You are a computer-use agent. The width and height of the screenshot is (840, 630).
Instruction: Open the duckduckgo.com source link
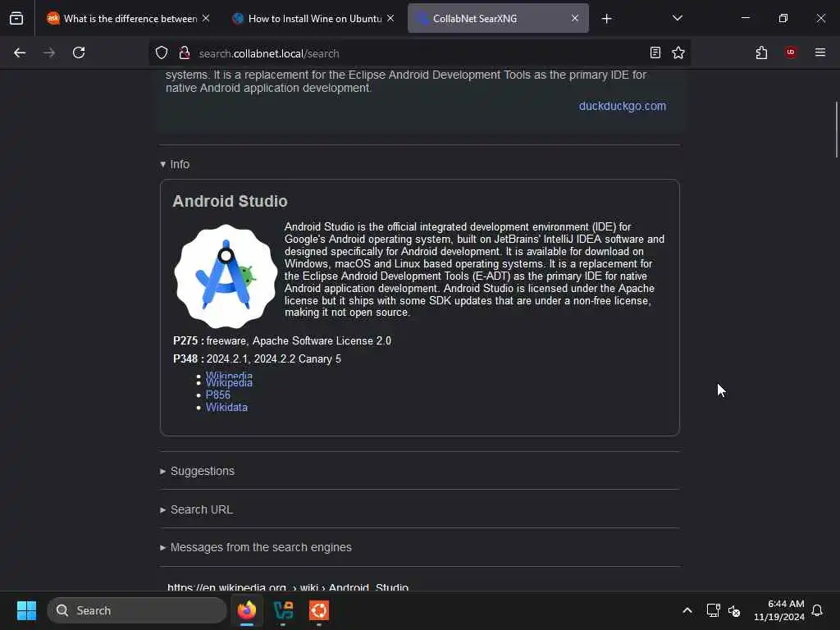pyautogui.click(x=623, y=106)
